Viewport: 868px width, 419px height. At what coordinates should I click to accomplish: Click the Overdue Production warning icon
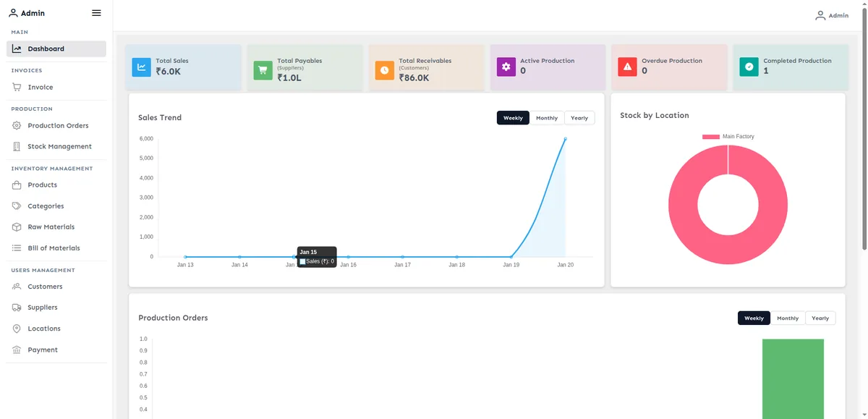point(628,67)
